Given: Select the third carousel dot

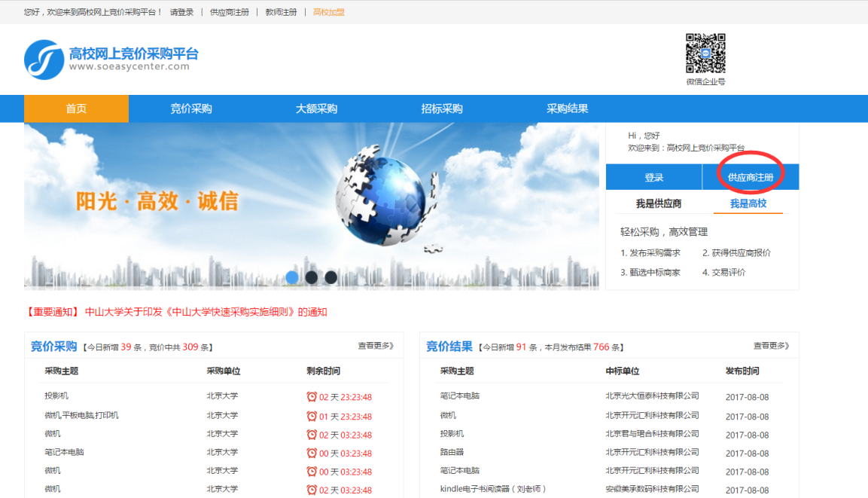Looking at the screenshot, I should pos(331,277).
